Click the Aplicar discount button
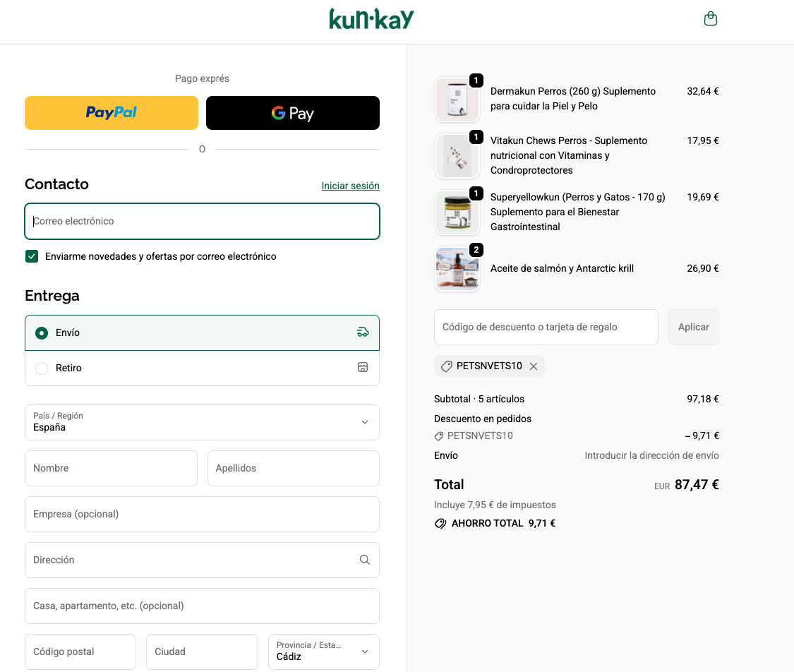This screenshot has width=794, height=672. tap(693, 327)
